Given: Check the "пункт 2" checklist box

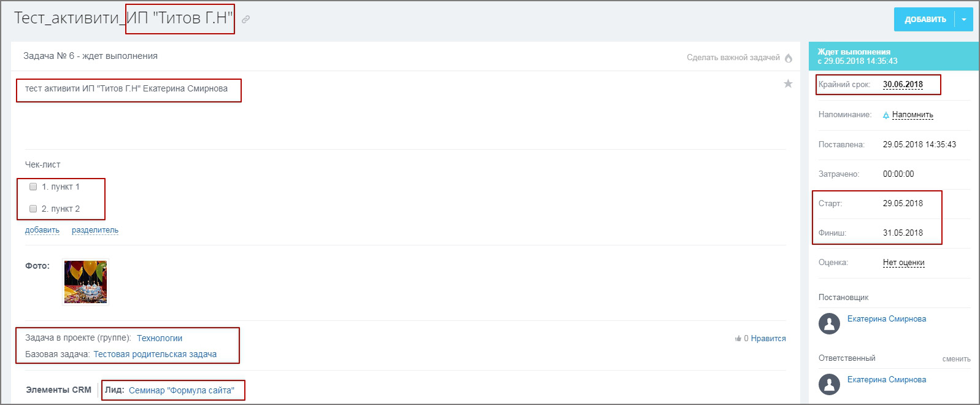Looking at the screenshot, I should [x=33, y=209].
